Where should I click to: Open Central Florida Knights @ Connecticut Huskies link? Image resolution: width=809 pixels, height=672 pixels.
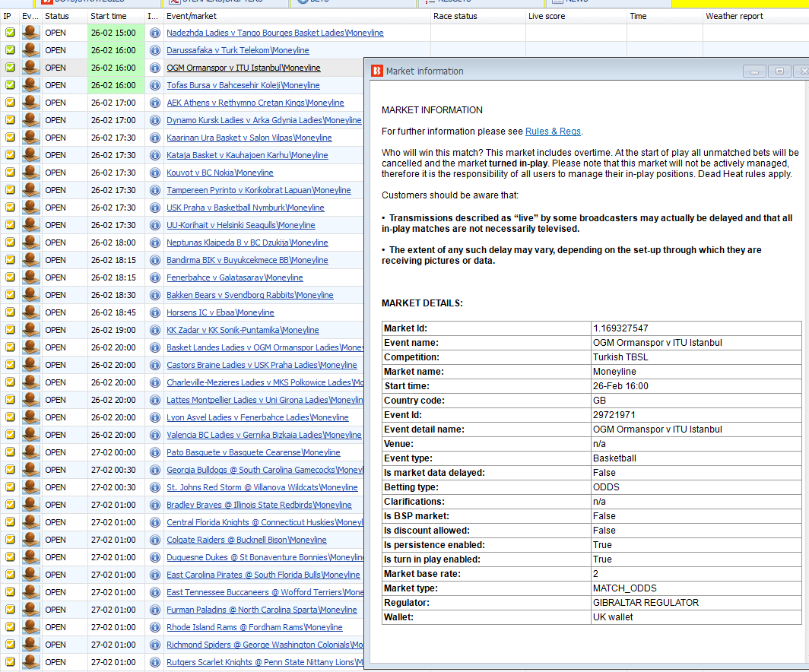tap(265, 522)
